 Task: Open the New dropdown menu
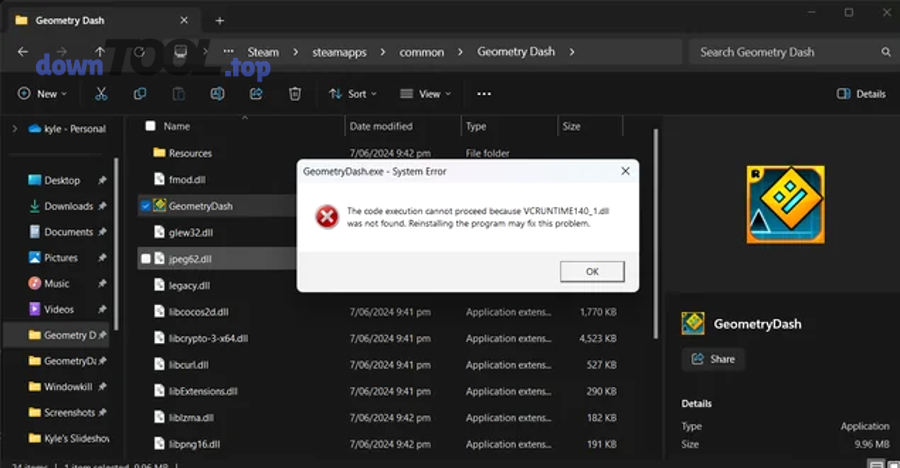42,94
